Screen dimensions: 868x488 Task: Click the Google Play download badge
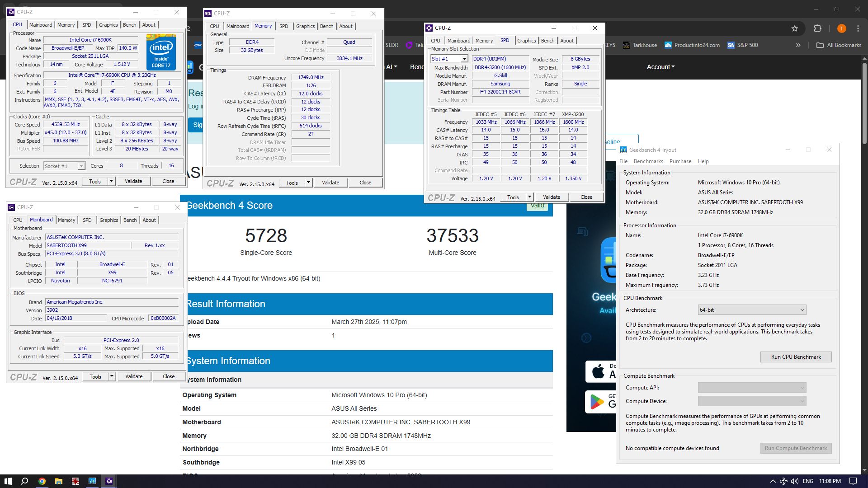point(600,402)
